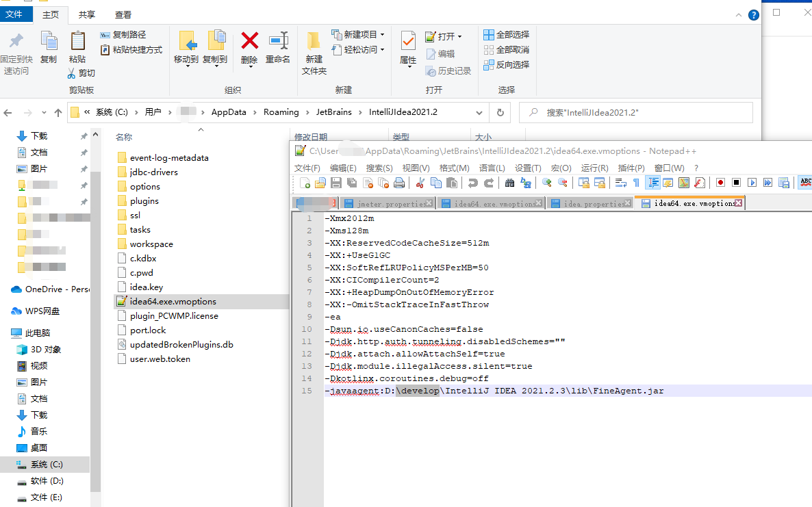This screenshot has width=812, height=507.
Task: Open Function List icon in Notepad++
Action: pyautogui.click(x=700, y=183)
